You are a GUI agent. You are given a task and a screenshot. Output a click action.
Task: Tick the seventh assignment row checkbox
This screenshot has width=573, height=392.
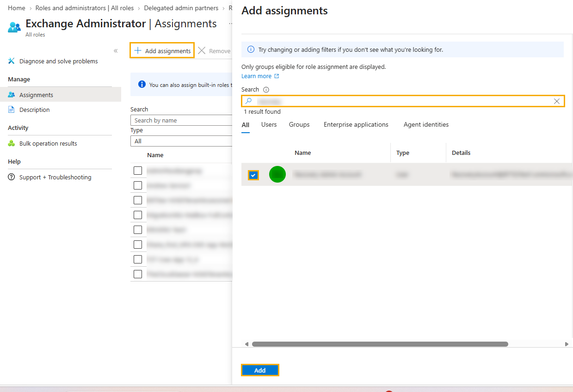(x=137, y=259)
